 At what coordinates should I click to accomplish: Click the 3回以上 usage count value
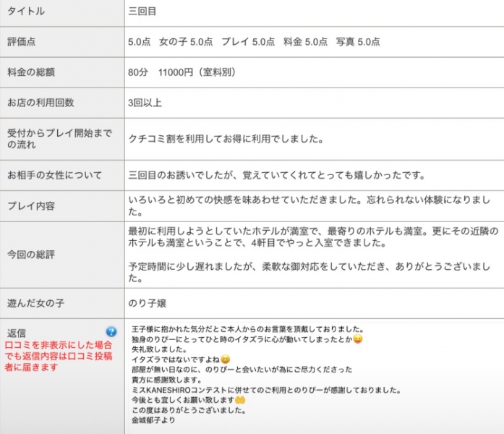pyautogui.click(x=145, y=103)
